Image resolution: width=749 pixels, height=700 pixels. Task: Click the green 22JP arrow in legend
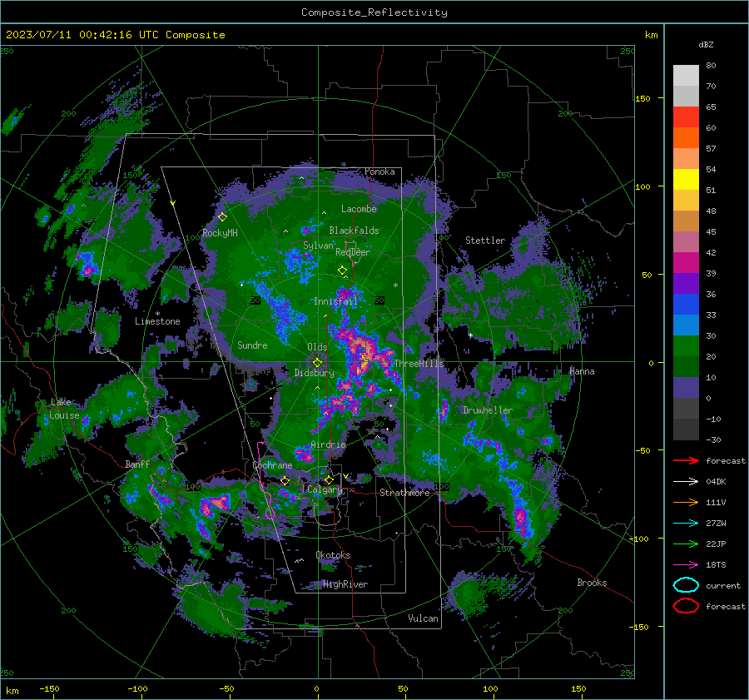click(x=686, y=544)
